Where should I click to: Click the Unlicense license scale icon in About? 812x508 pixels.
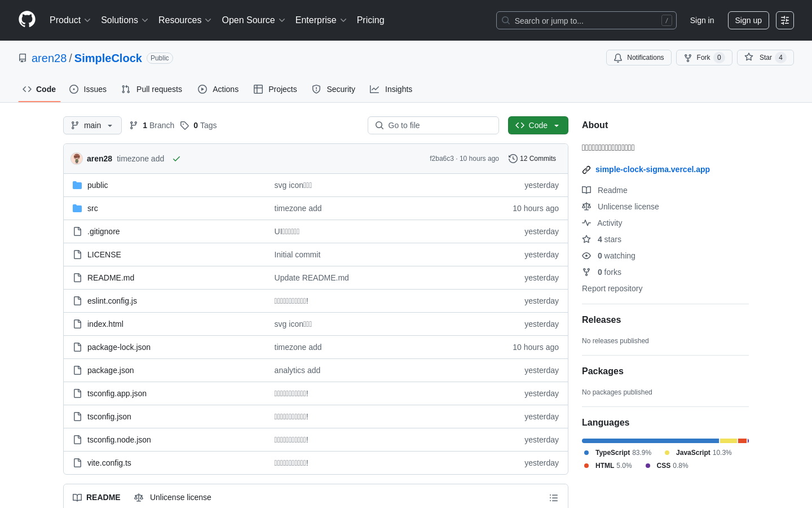(586, 207)
